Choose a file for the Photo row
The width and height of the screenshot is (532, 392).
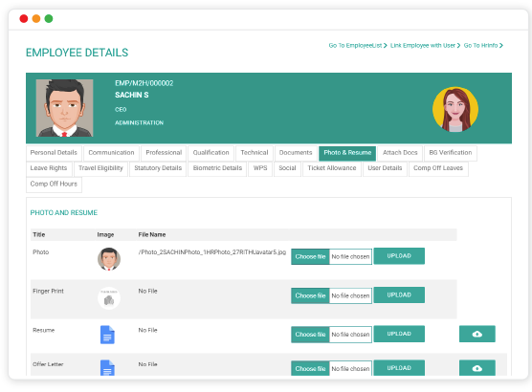[310, 256]
